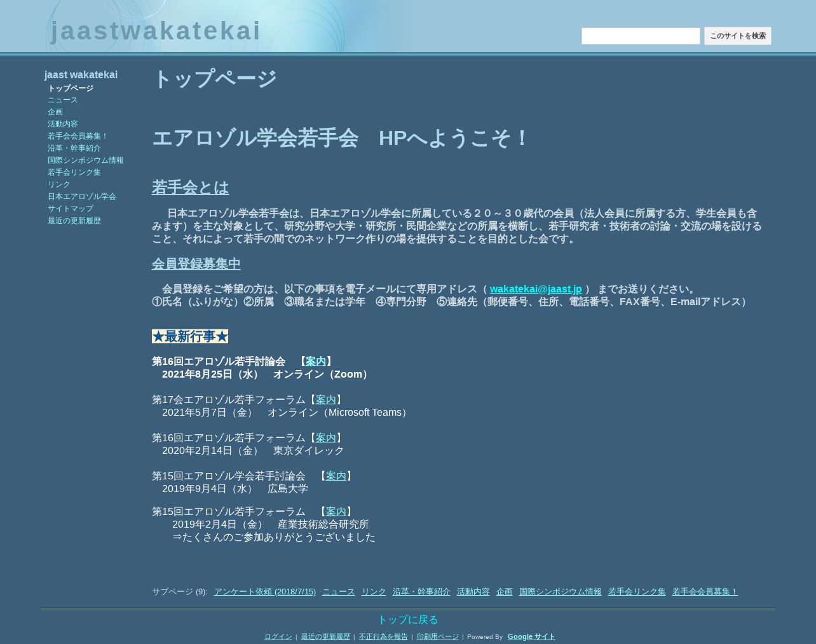Open subpage 若手会リンク集 at bottom
This screenshot has height=644, width=816.
(637, 592)
